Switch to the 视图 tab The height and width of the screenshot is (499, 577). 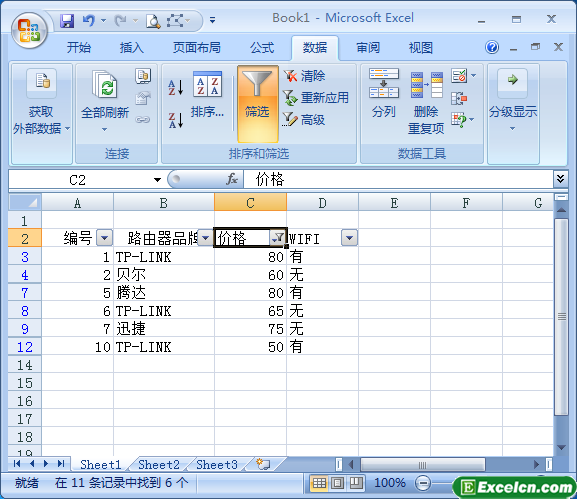421,47
